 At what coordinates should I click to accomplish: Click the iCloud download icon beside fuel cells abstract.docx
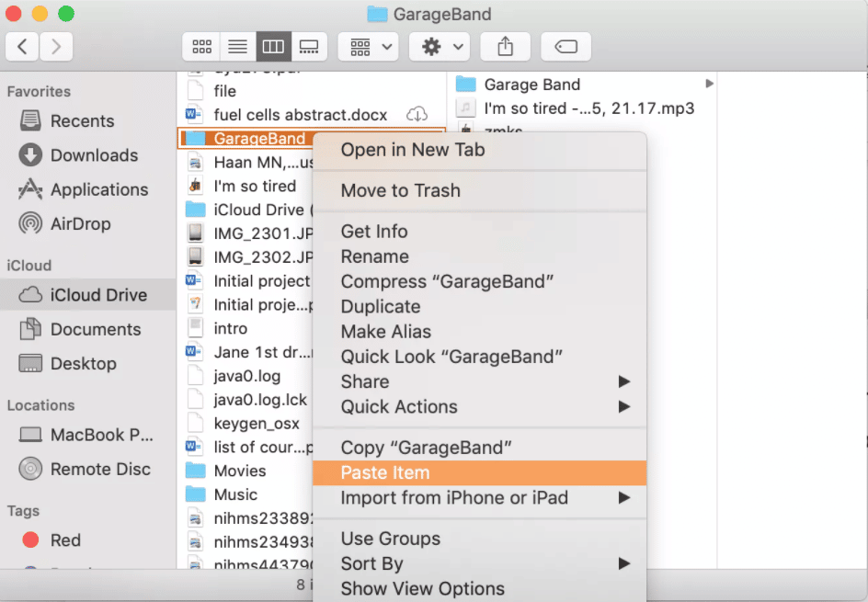[417, 115]
